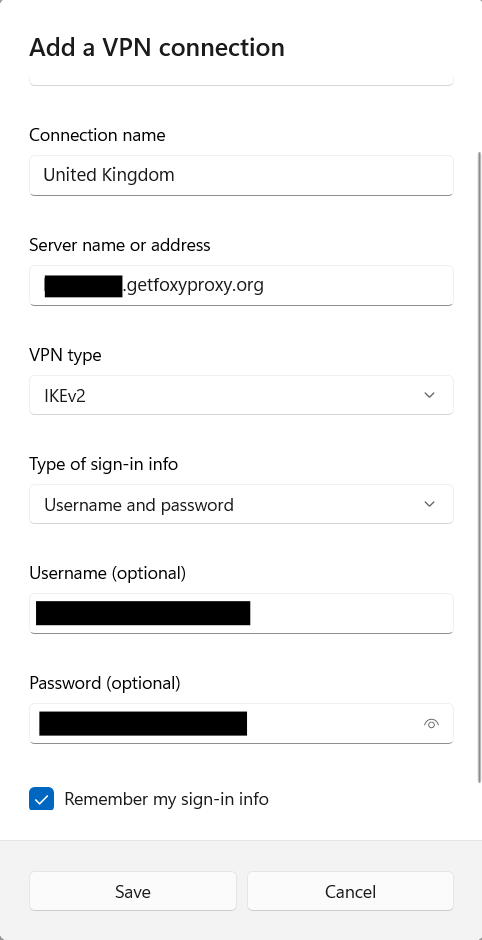Click the Server name or address label
This screenshot has height=940, width=482.
120,245
